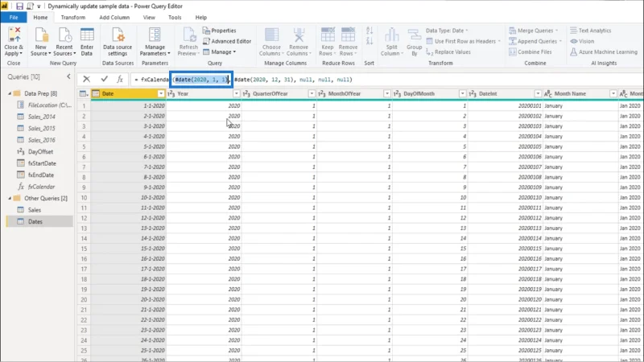
Task: Open the Enter Data table icon
Action: tap(87, 35)
